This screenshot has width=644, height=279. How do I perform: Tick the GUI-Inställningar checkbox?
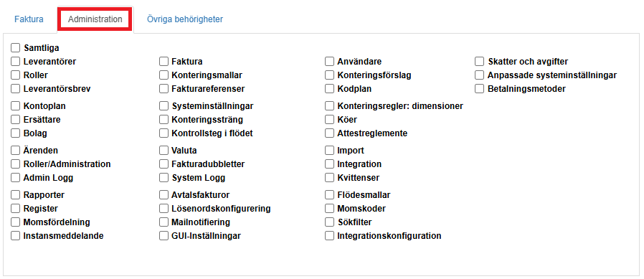coord(164,236)
